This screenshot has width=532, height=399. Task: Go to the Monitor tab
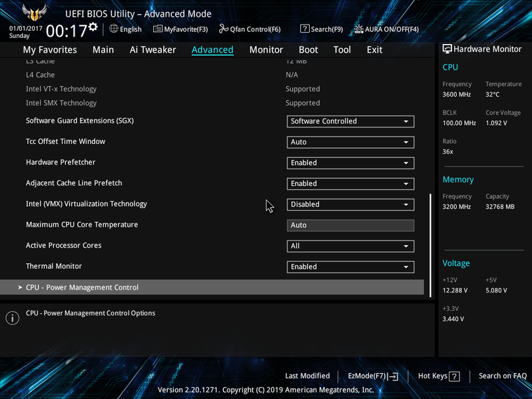pos(266,49)
